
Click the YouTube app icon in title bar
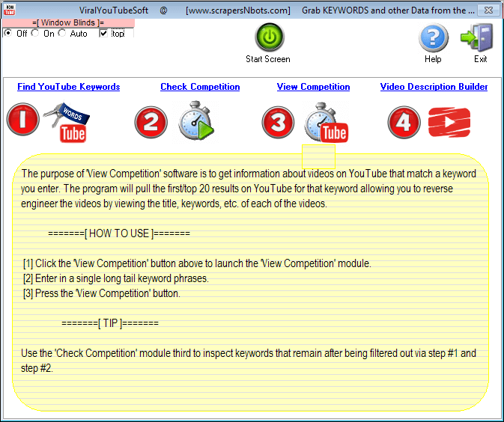coord(9,10)
